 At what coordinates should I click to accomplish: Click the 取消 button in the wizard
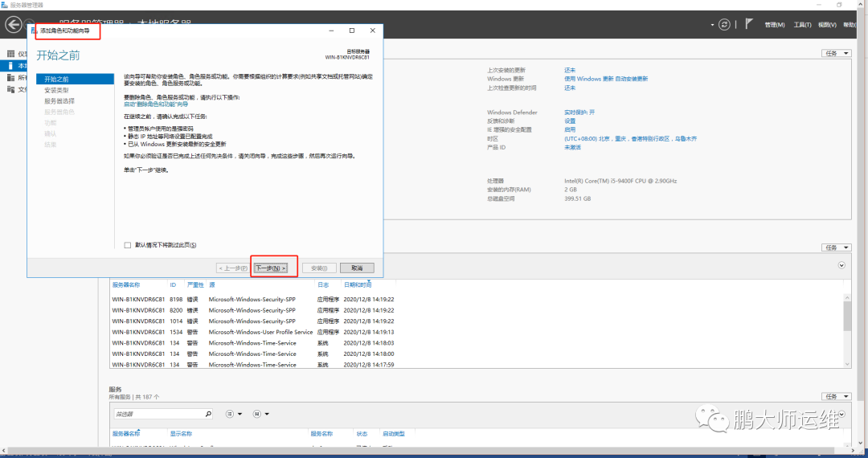click(x=357, y=268)
